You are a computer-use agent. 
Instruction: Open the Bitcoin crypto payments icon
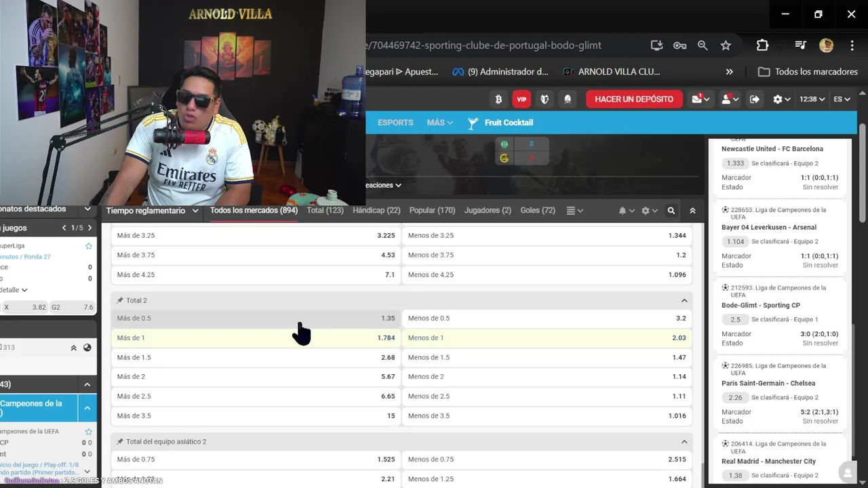pyautogui.click(x=498, y=99)
